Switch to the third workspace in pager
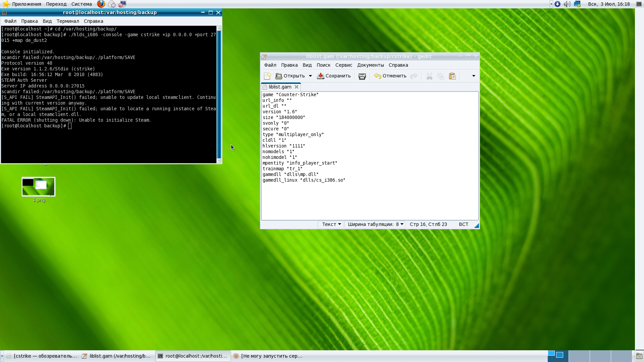The height and width of the screenshot is (362, 644). 600,356
